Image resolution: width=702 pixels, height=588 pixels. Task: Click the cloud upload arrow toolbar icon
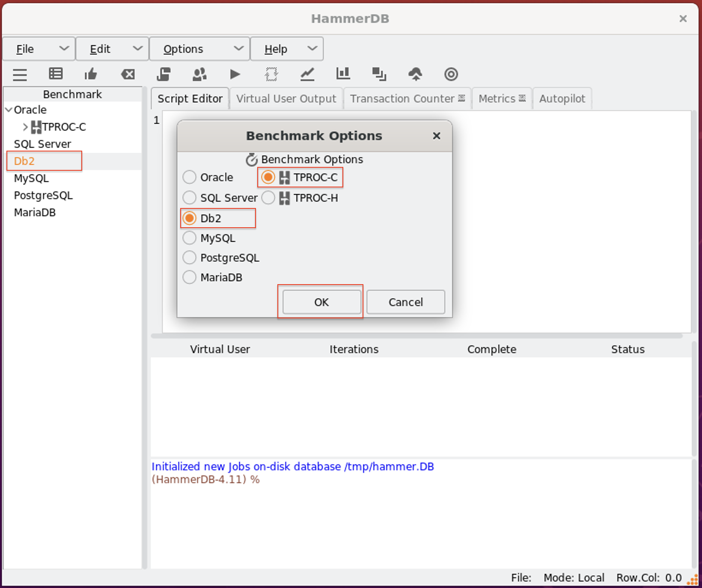pos(415,74)
